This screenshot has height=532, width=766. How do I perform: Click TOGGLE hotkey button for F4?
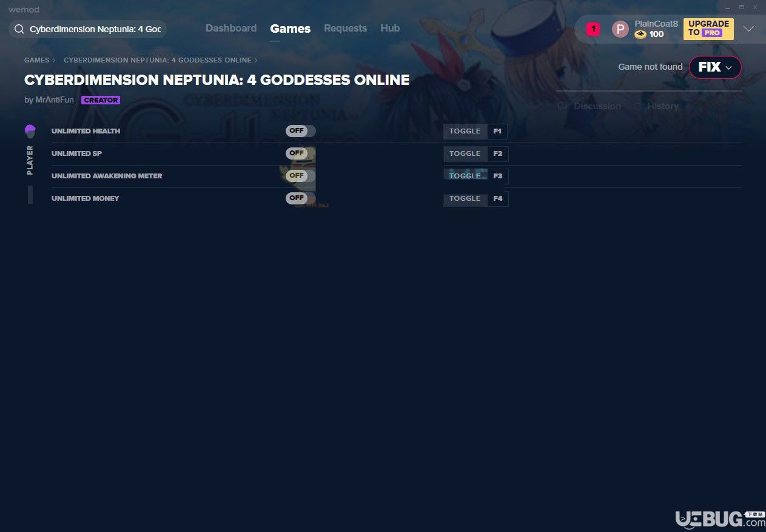click(x=465, y=198)
